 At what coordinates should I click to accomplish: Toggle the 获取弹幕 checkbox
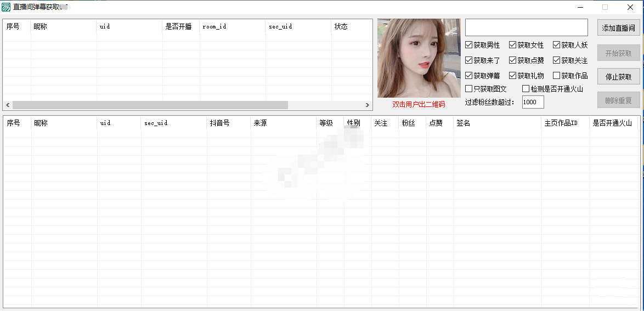click(469, 76)
